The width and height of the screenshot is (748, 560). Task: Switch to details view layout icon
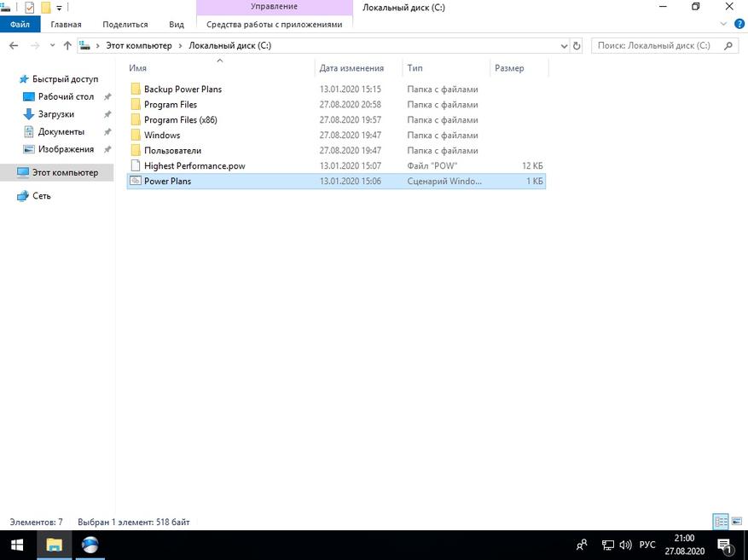click(721, 522)
